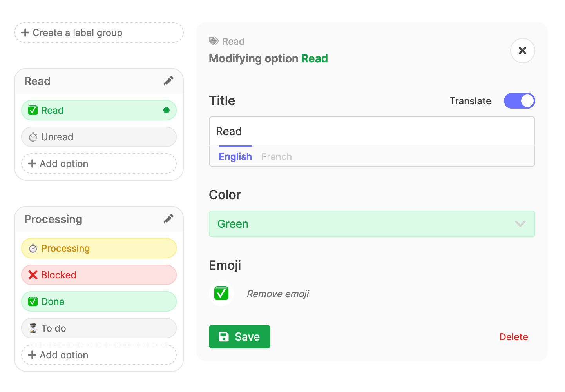
Task: Select the Processing option label
Action: 99,248
